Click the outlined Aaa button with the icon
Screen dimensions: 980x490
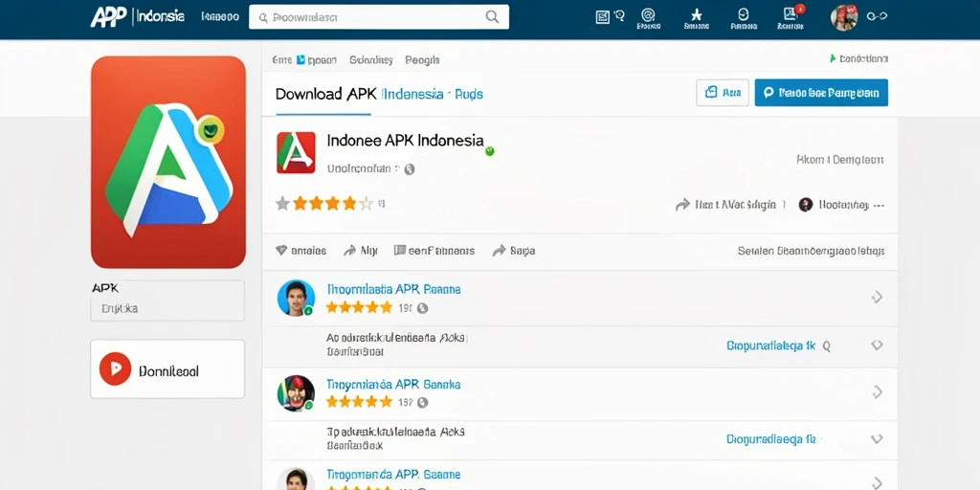(x=723, y=93)
